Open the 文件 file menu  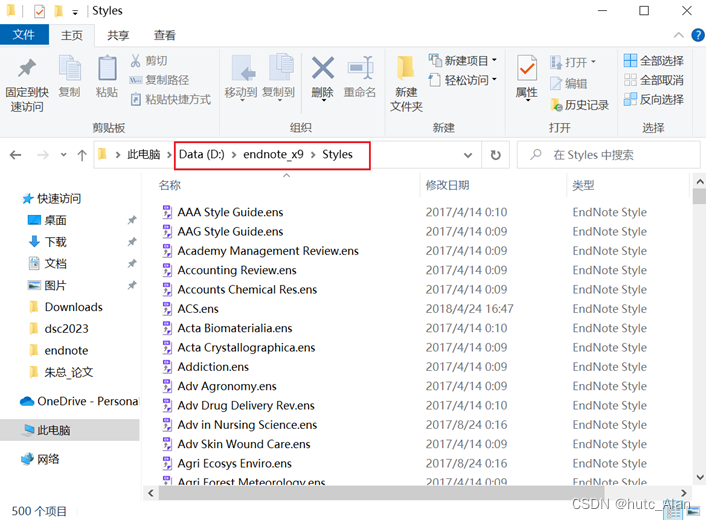[24, 35]
